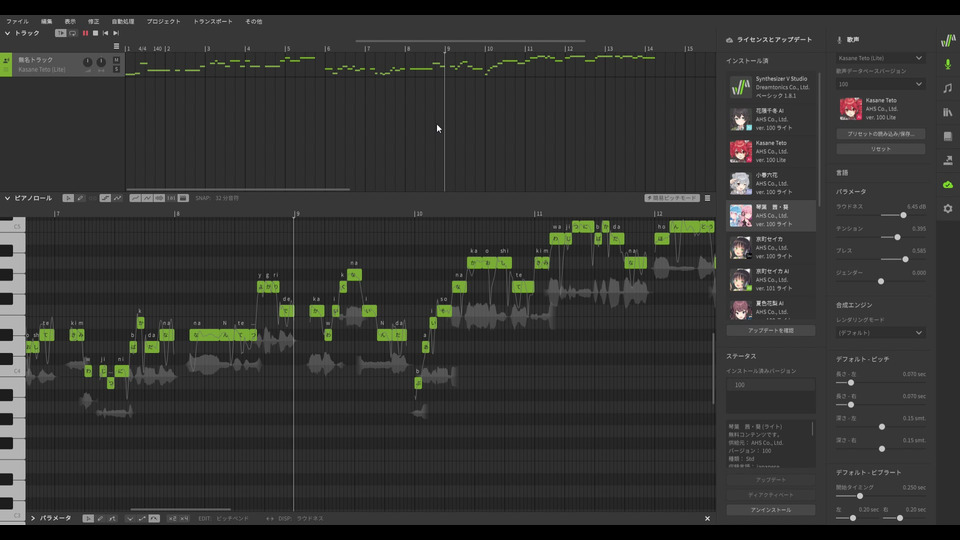Expand the パラメータ section
Screen dimensions: 960x540
[33, 518]
